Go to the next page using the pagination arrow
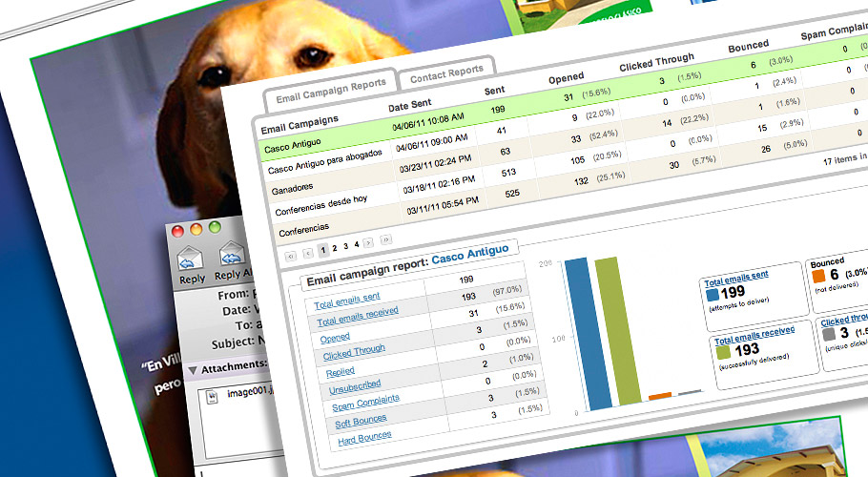 368,242
